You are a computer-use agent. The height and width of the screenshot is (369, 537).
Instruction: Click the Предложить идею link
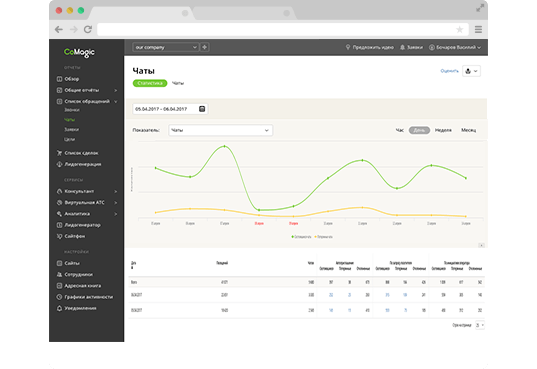(373, 47)
